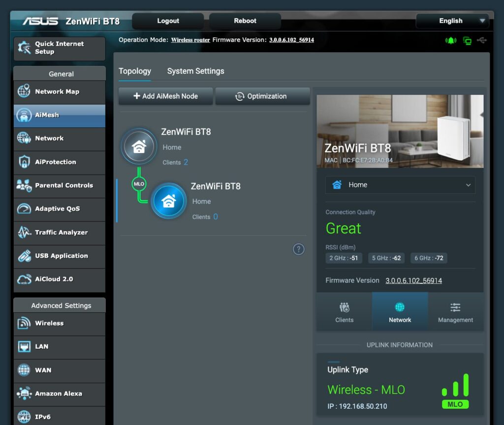The height and width of the screenshot is (425, 504).
Task: Open the English language dropdown
Action: point(453,21)
